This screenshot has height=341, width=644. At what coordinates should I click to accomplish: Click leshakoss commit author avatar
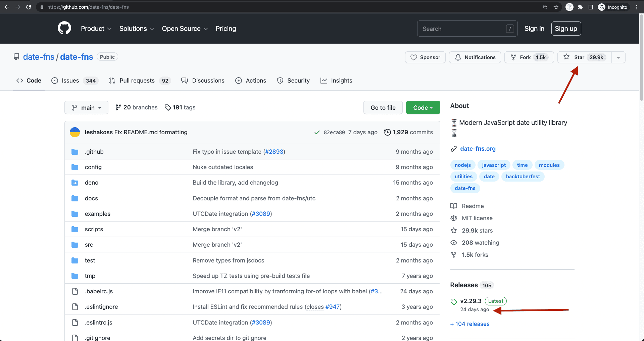[75, 132]
